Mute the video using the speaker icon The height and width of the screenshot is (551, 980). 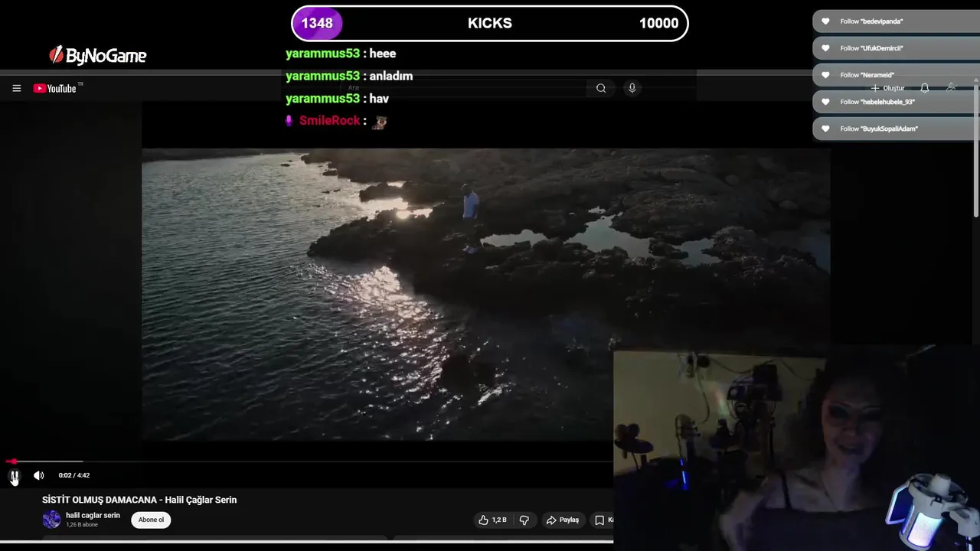[39, 475]
